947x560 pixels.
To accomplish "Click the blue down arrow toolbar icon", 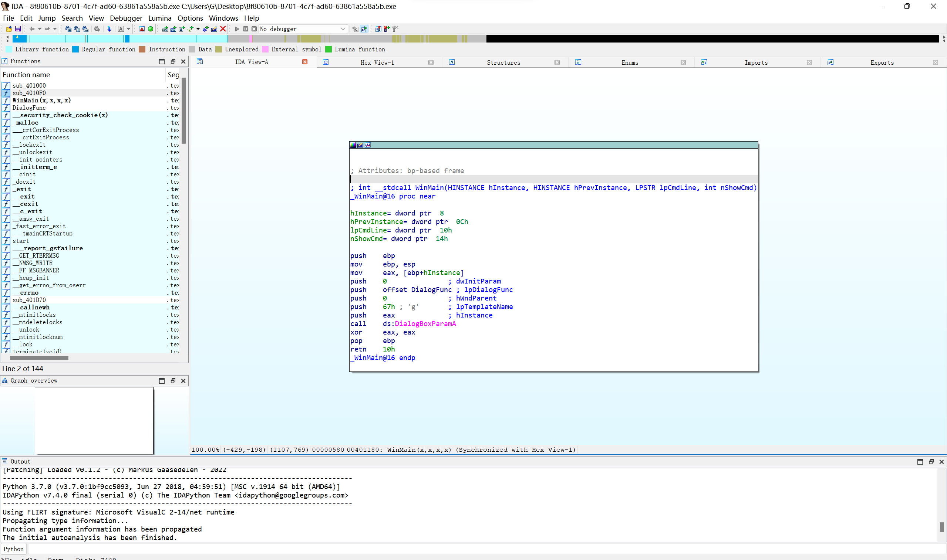I will coord(109,29).
